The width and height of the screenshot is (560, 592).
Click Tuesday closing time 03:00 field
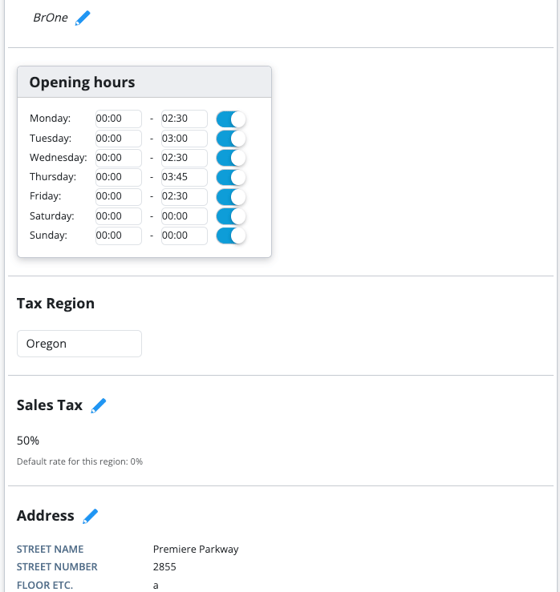click(x=184, y=139)
